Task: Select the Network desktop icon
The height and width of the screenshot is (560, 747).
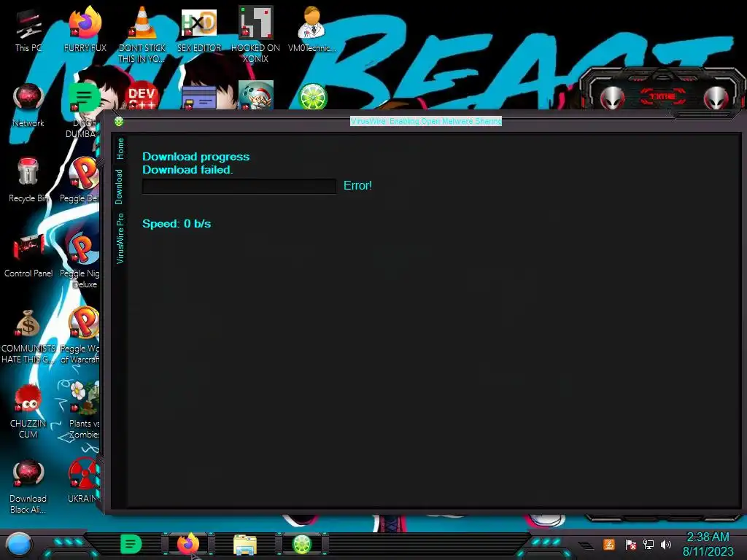Action: coord(28,105)
